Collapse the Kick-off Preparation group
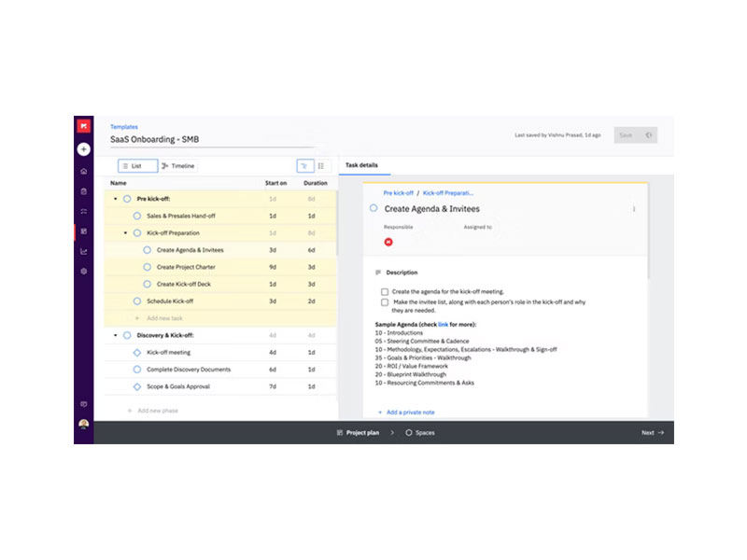Viewport: 747px width, 560px height. [x=126, y=232]
